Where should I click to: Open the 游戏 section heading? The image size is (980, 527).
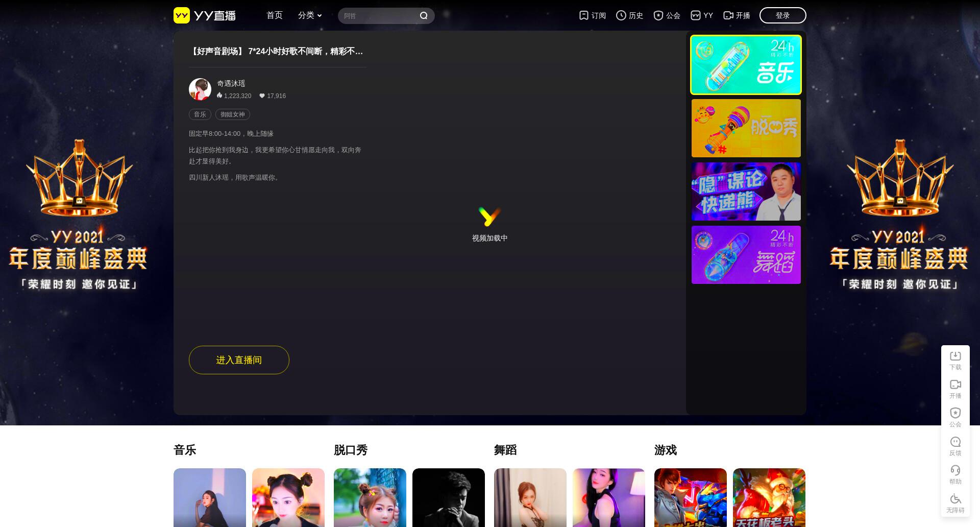point(666,450)
